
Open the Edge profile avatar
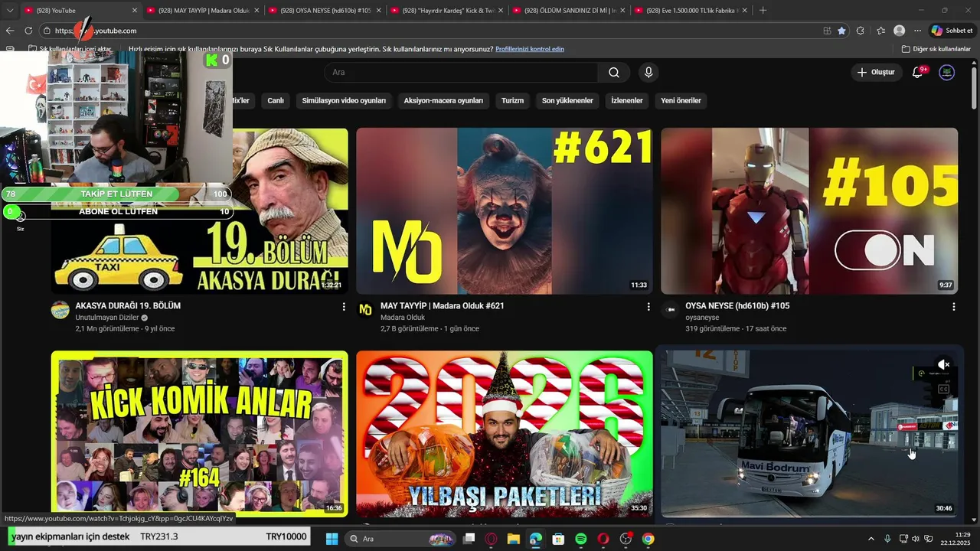tap(899, 31)
